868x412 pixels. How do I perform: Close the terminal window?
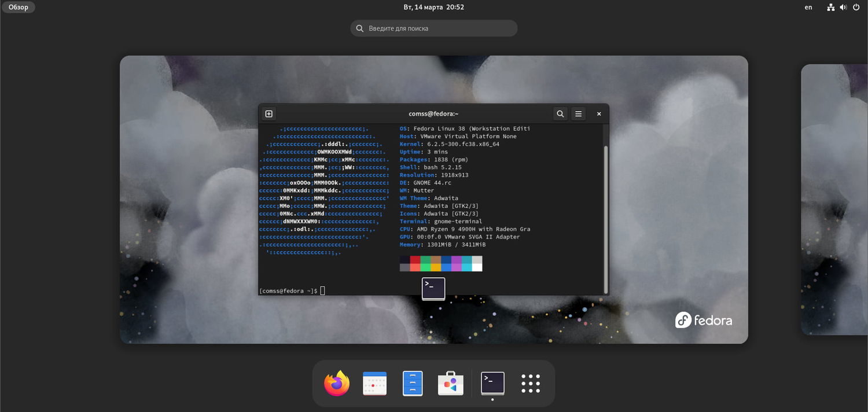click(x=599, y=114)
